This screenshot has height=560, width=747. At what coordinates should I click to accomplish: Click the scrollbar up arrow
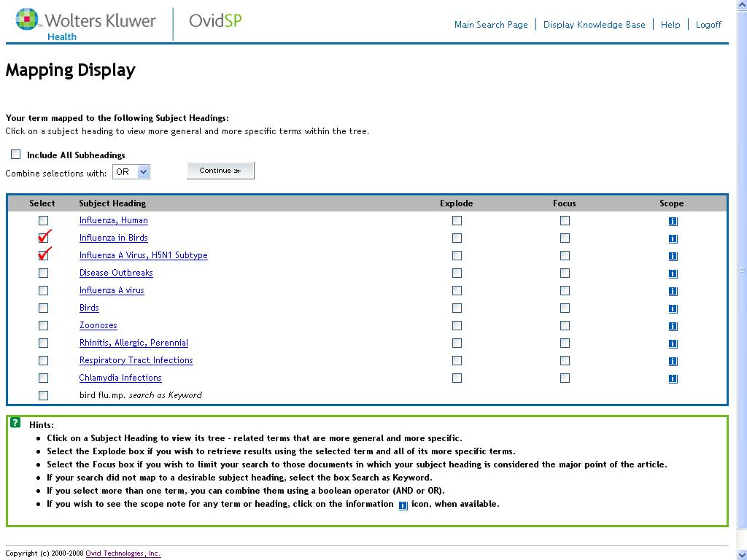coord(742,5)
